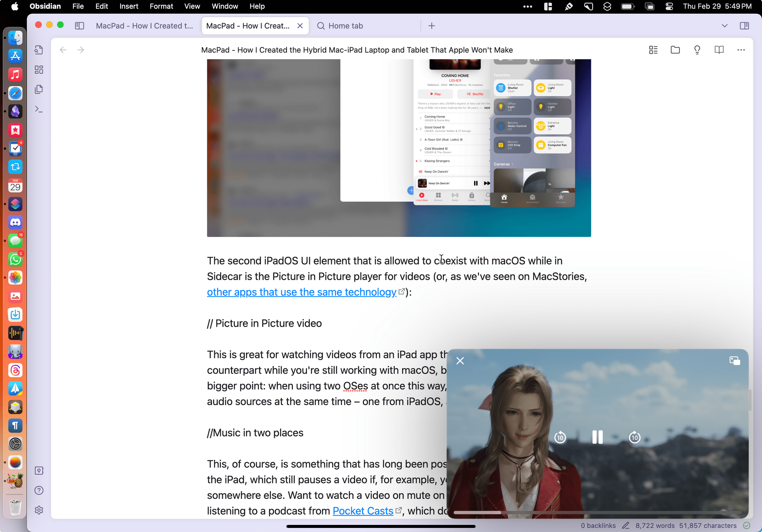Screen dimensions: 762x532
Task: Click the note's vertical scrollbar
Action: [750, 400]
